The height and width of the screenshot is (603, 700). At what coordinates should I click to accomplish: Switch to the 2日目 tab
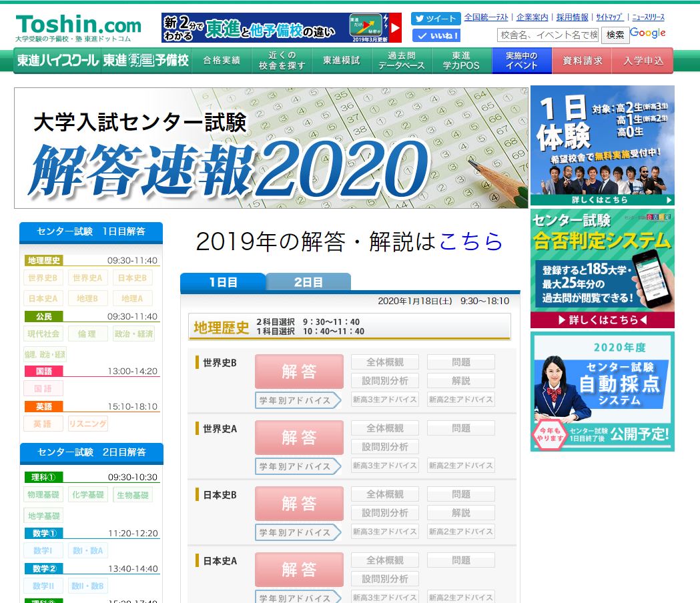308,282
